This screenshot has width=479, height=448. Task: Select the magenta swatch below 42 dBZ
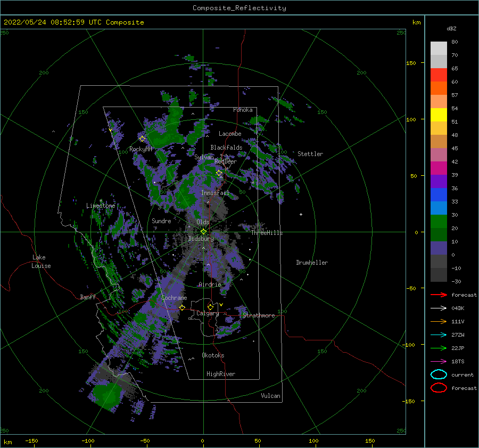[439, 168]
